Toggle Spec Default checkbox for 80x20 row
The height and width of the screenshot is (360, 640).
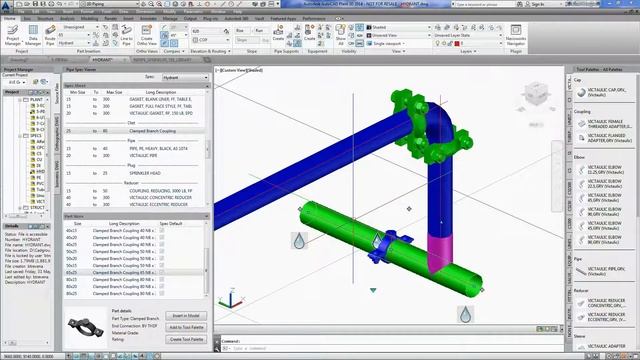coord(162,287)
